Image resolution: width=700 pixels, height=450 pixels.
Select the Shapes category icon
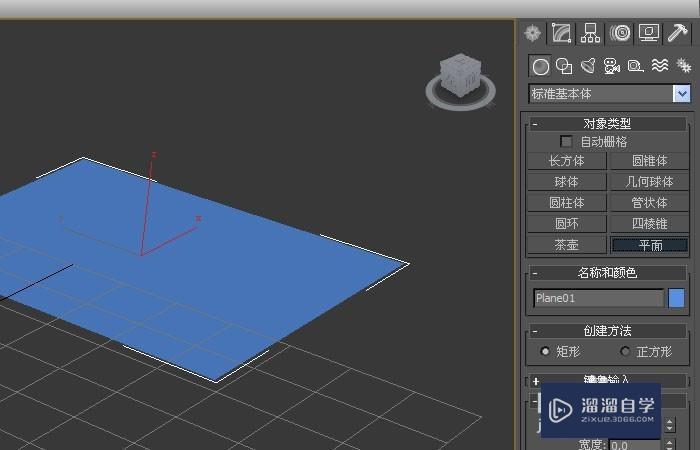(x=564, y=67)
